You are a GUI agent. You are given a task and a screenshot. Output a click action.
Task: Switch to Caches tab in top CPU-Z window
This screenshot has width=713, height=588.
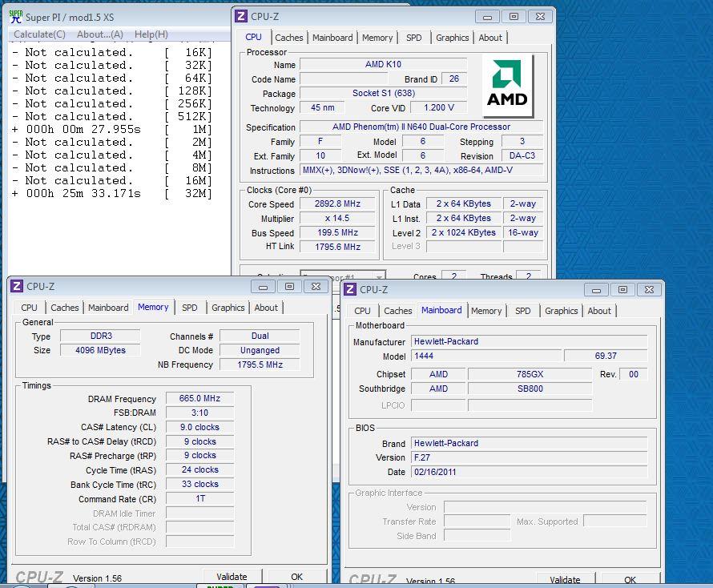[x=289, y=38]
